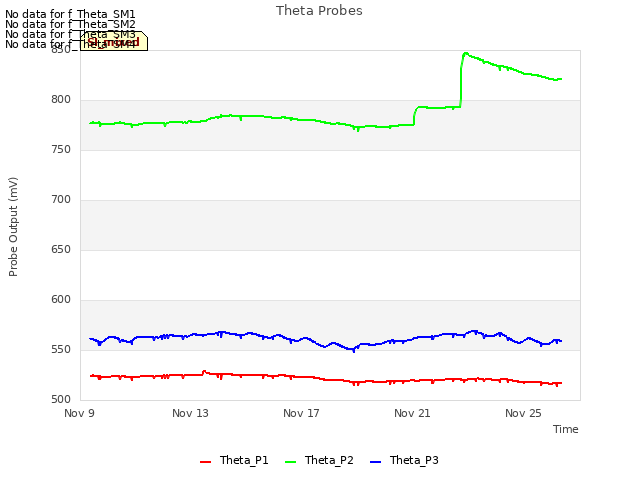Click the green Theta_P2 legend swatch
This screenshot has height=480, width=640.
pos(290,462)
